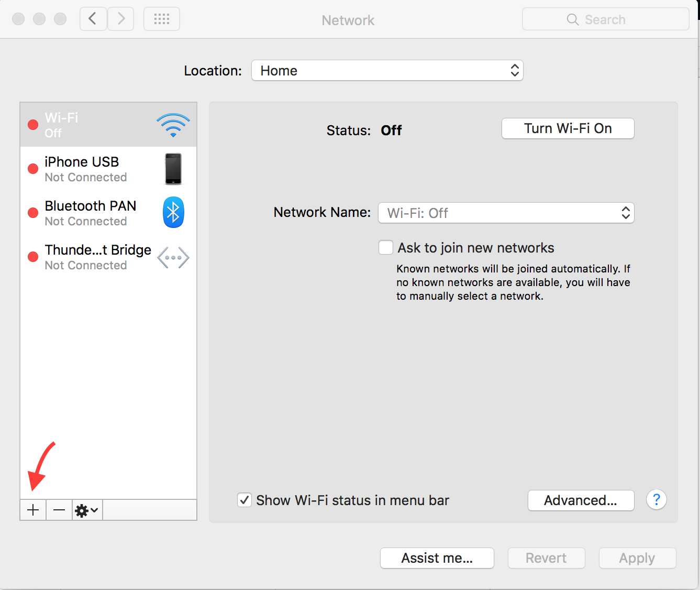
Task: Show all preferences grid icon
Action: point(162,19)
